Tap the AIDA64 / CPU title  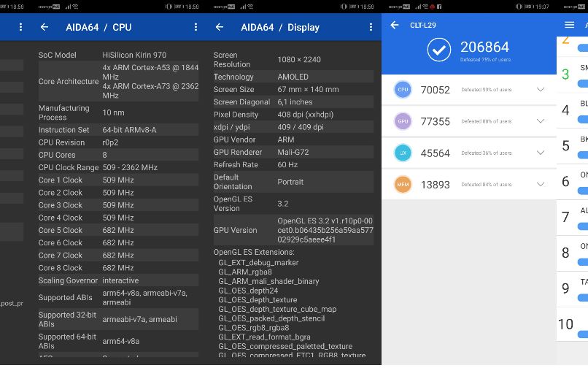click(98, 28)
